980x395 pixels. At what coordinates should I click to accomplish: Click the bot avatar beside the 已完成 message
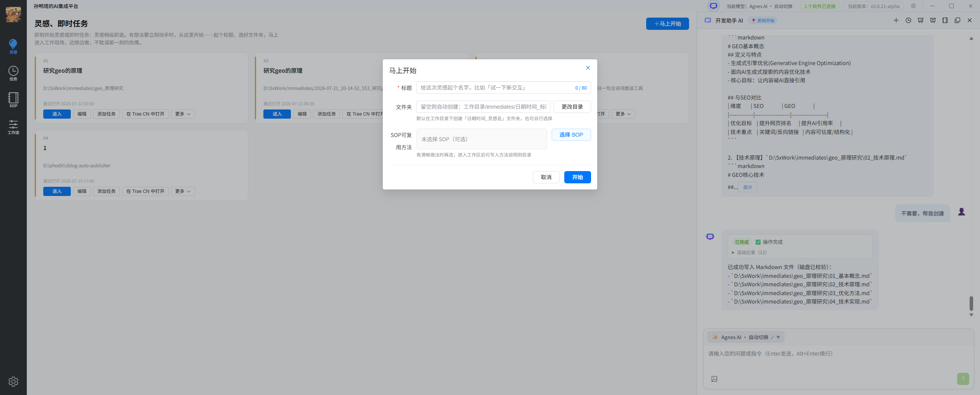(710, 237)
